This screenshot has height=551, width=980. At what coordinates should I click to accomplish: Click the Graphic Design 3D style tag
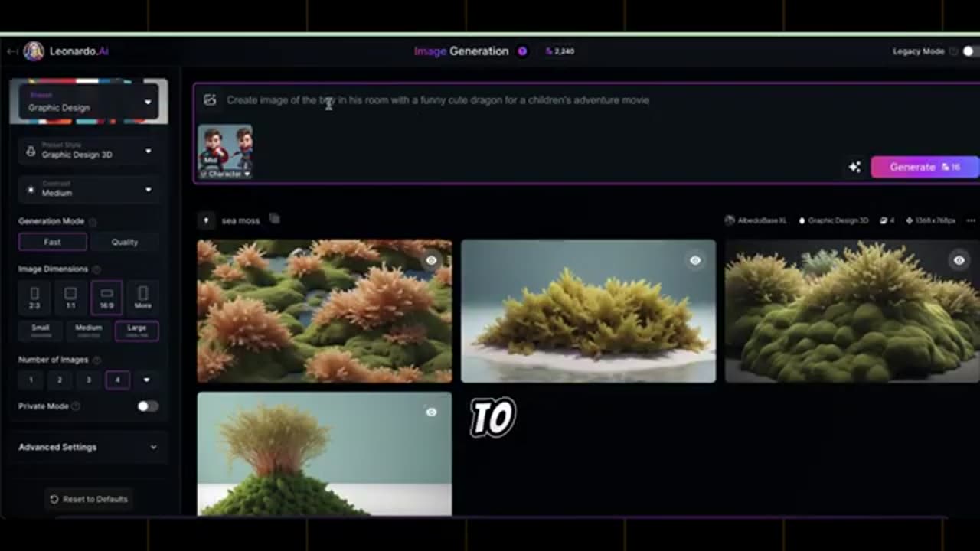click(833, 220)
